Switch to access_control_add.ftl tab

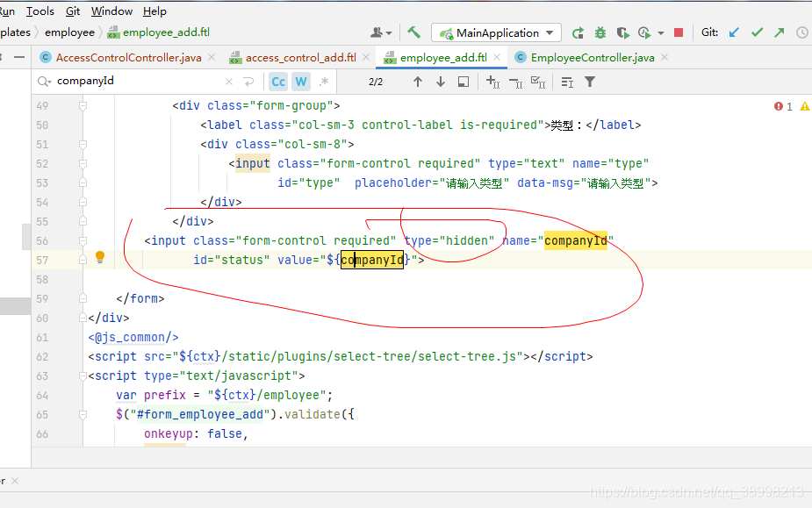tap(300, 58)
